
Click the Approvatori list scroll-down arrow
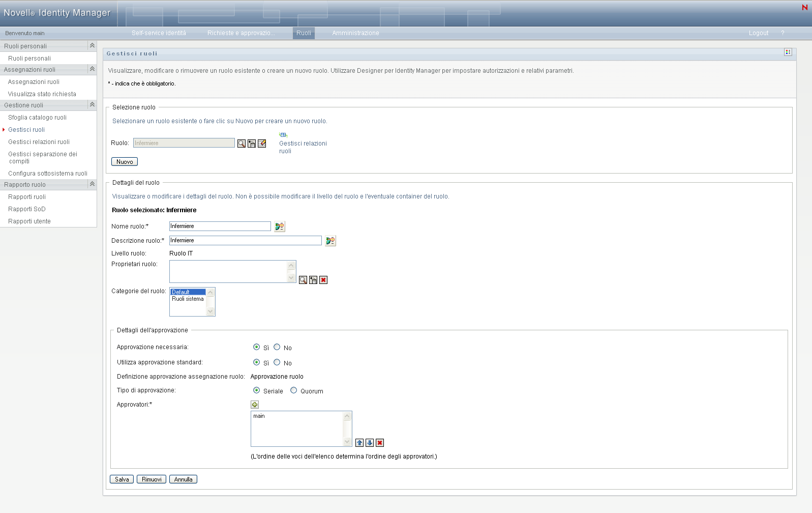coord(347,442)
